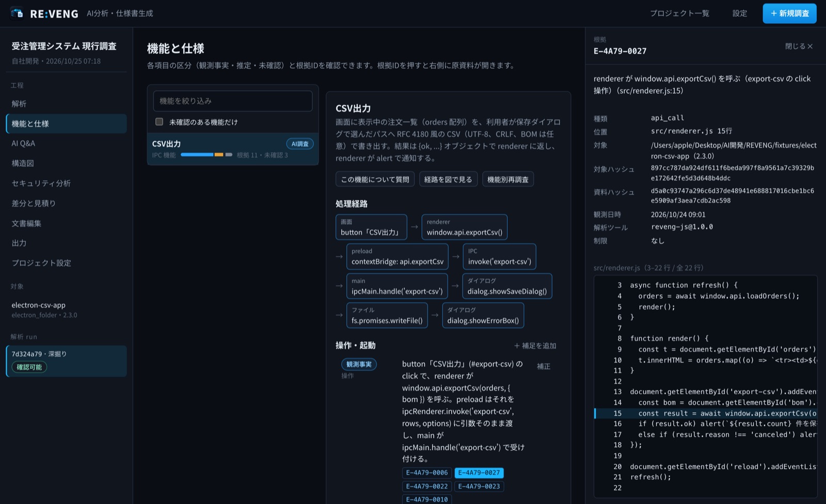
Task: Select the electron-csv-app target
Action: [66, 310]
